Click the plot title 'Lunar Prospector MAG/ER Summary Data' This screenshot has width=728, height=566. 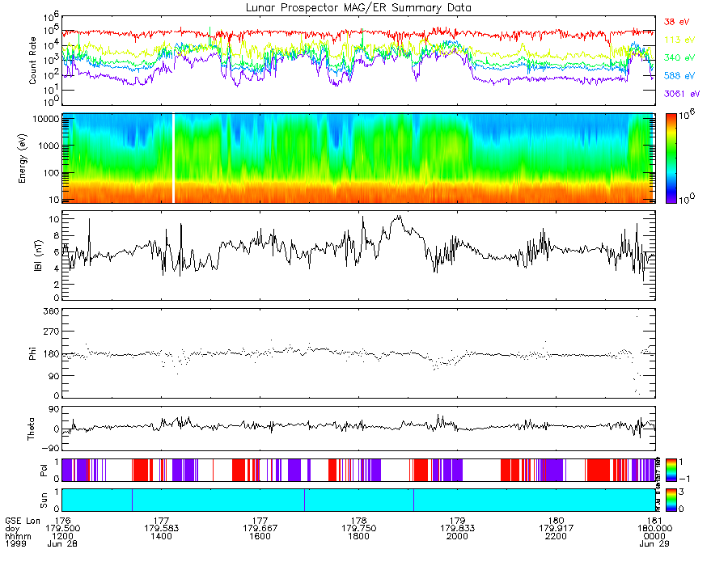coord(358,8)
